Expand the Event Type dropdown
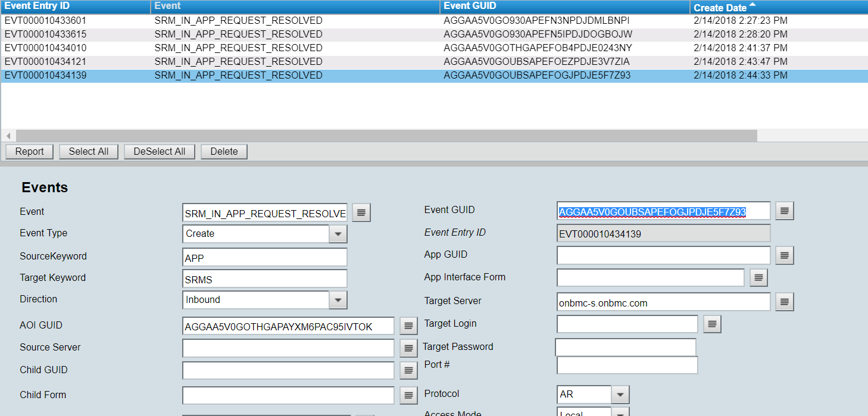 pos(338,234)
